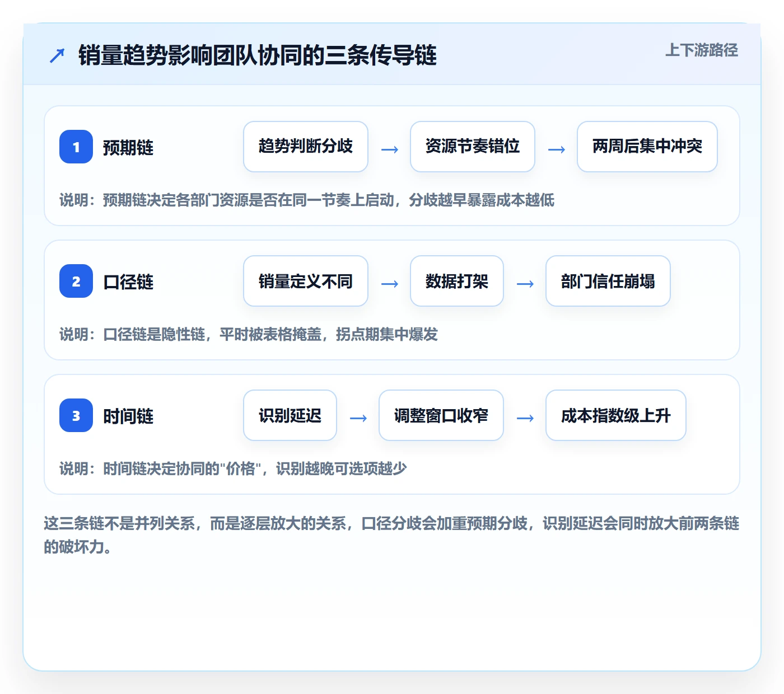The width and height of the screenshot is (784, 694).
Task: Select the 调整窗口收窄 node
Action: (x=441, y=415)
